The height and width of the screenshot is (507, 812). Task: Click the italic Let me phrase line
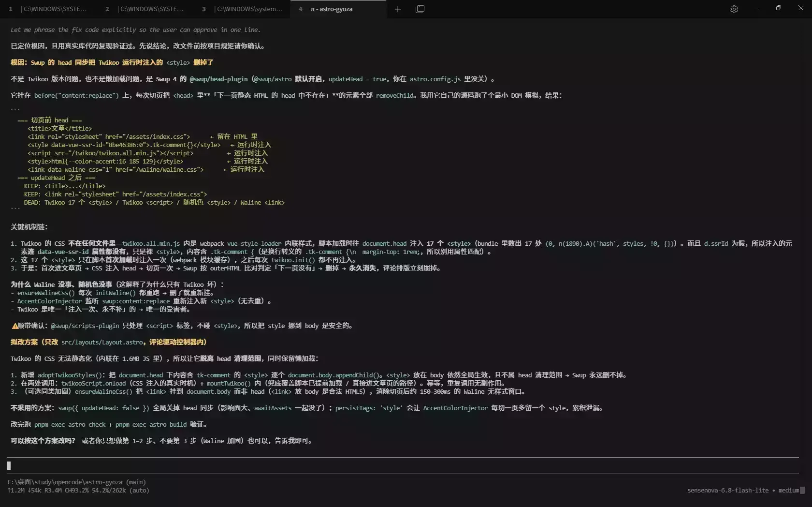click(x=136, y=30)
